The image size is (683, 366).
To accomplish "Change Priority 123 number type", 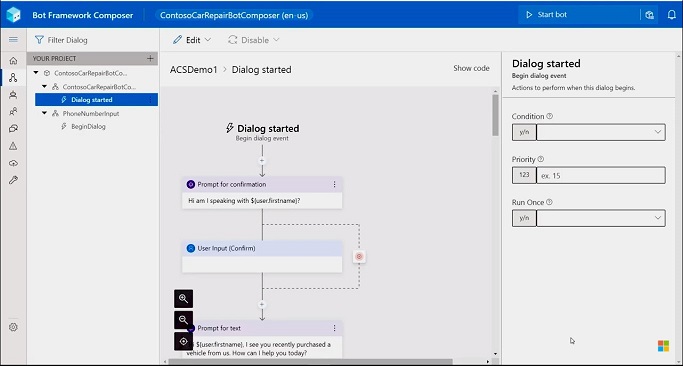I will (524, 175).
